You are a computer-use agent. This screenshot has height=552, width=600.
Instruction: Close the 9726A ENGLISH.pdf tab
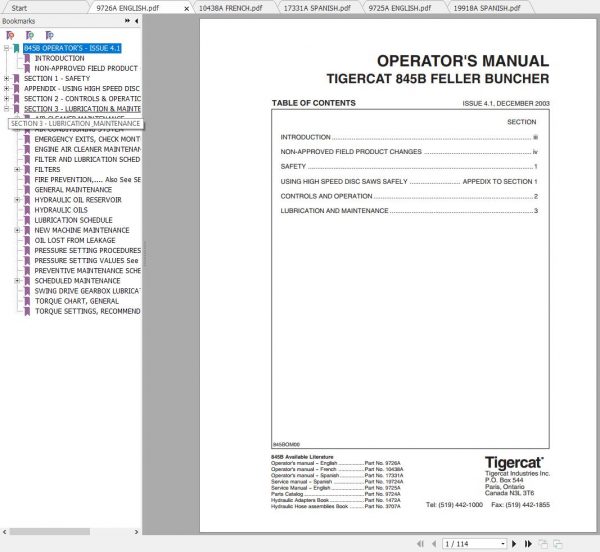tap(187, 8)
